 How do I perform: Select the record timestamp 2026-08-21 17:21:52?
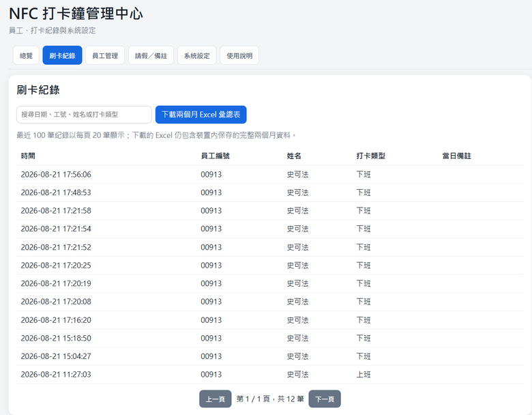click(x=56, y=247)
